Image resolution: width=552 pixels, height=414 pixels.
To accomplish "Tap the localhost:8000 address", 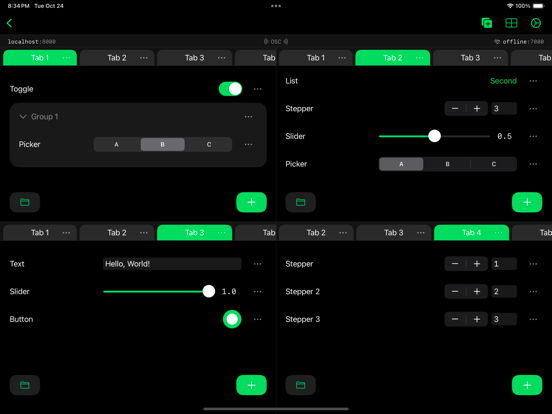I will coord(32,42).
